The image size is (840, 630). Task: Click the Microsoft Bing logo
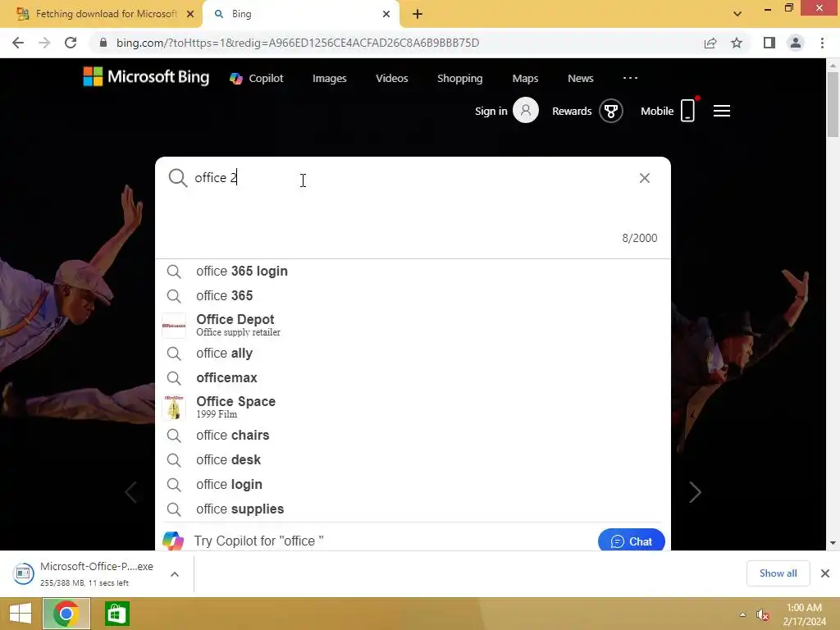click(x=146, y=77)
